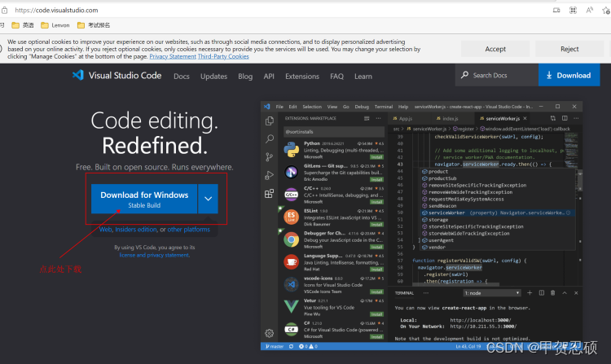Image resolution: width=611 pixels, height=364 pixels.
Task: Click the browser read aloud icon
Action: (x=589, y=10)
